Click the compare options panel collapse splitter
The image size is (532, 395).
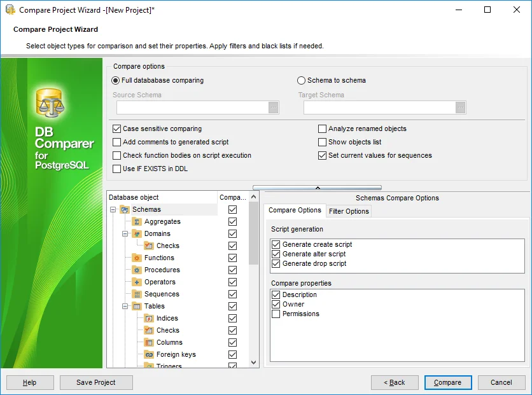click(x=318, y=188)
